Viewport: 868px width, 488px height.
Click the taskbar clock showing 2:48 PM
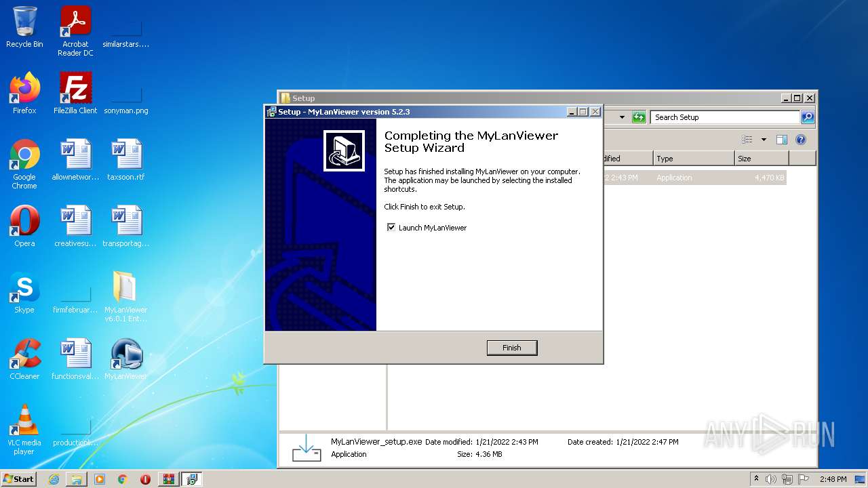tap(833, 479)
